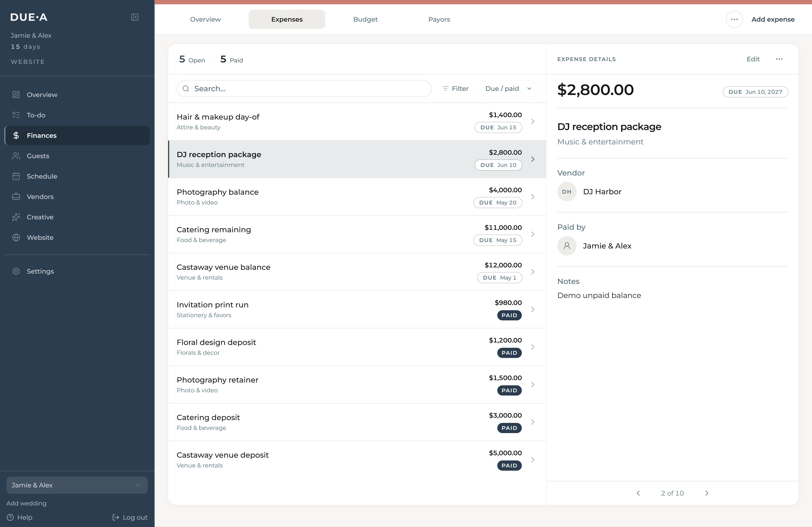The height and width of the screenshot is (527, 812).
Task: Expand Invitation print run chevron
Action: tap(533, 310)
